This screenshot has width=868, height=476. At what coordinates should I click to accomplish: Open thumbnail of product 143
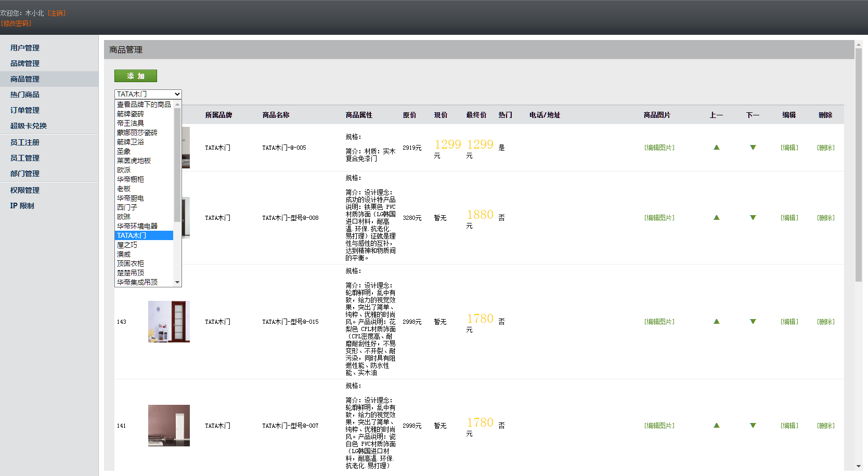pyautogui.click(x=169, y=322)
